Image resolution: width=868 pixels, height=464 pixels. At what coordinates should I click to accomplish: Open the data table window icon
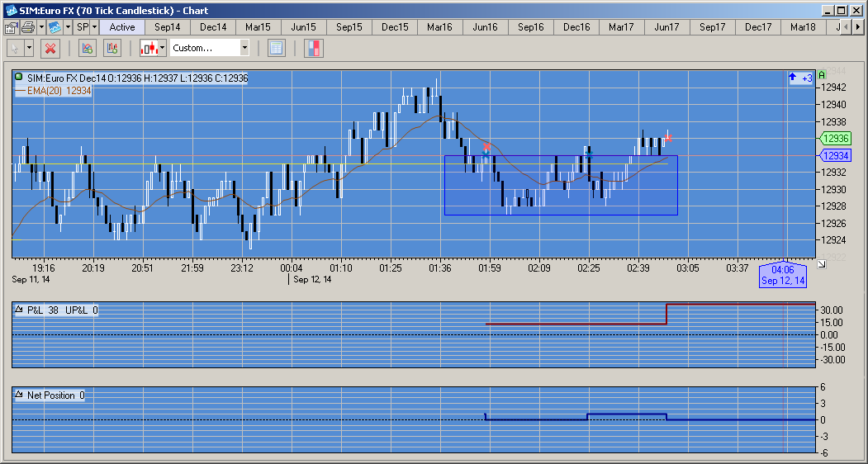coord(276,48)
